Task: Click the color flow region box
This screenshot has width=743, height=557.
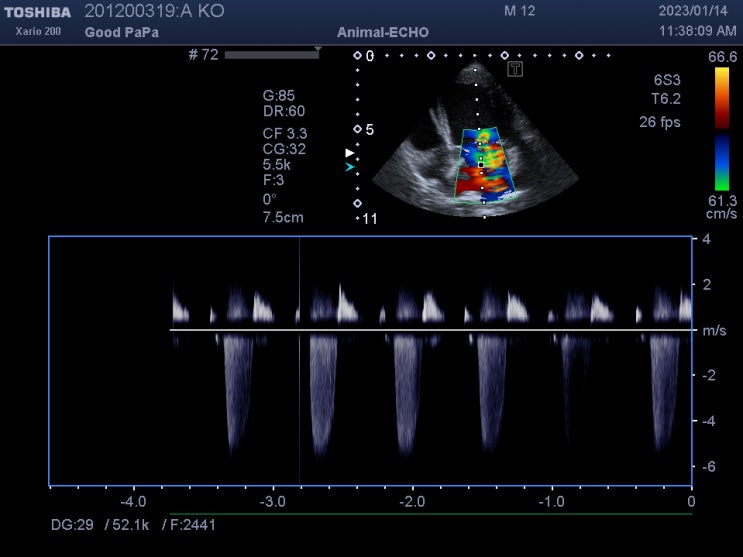Action: [485, 163]
